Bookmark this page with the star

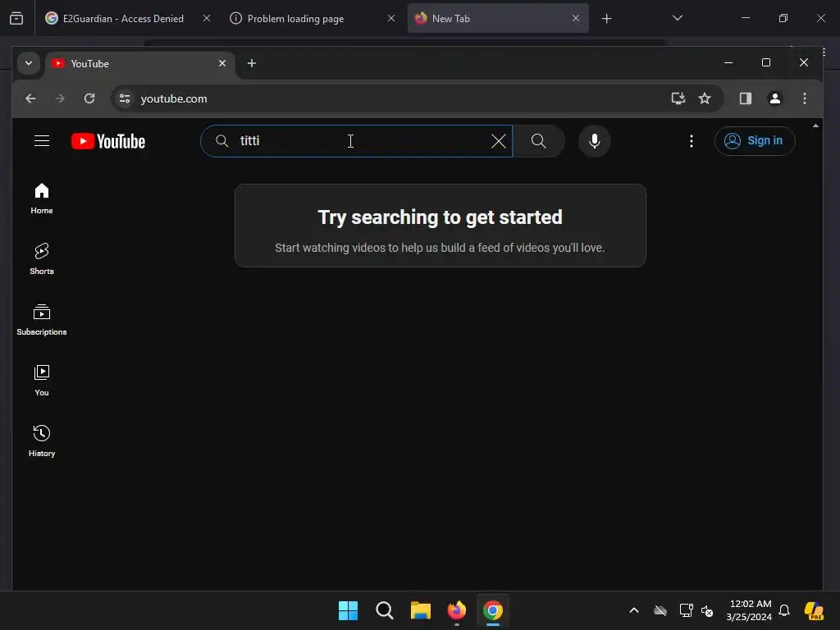(705, 98)
